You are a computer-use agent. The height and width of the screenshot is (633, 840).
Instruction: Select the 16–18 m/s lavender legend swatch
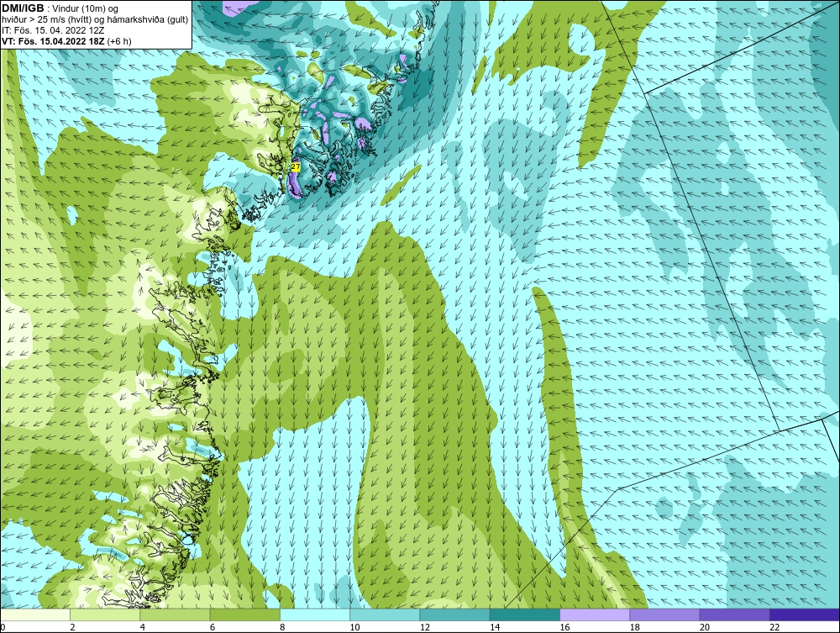pos(595,615)
